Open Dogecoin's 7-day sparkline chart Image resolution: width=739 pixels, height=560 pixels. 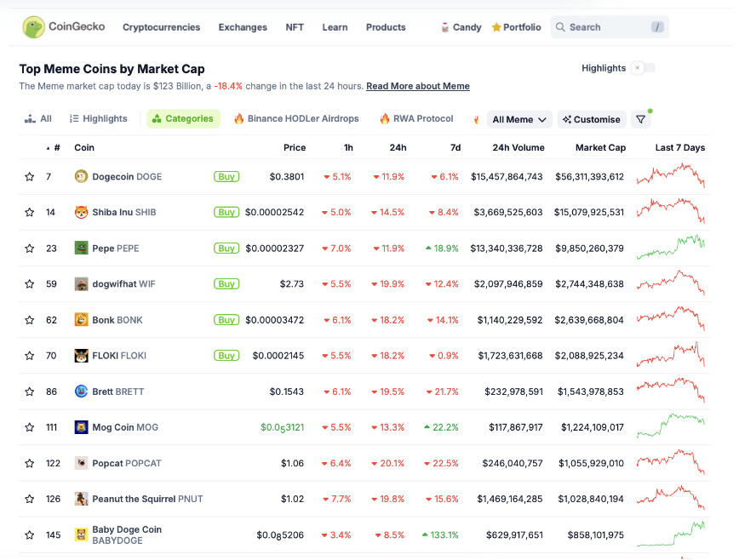pyautogui.click(x=671, y=175)
